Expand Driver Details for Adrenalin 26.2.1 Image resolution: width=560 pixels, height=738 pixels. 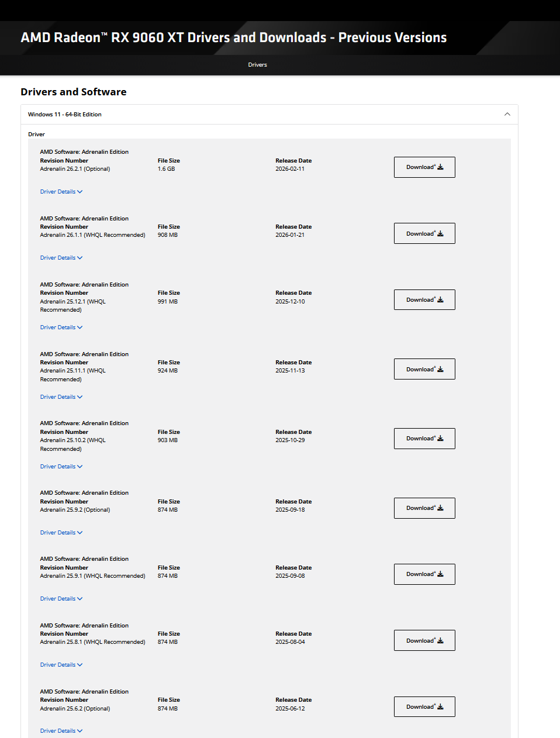point(61,192)
